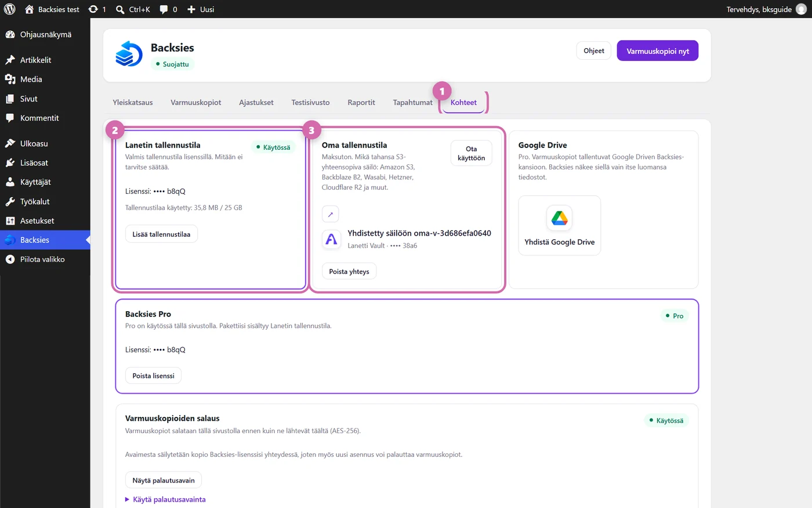Click the comments bubble icon in admin bar

164,9
